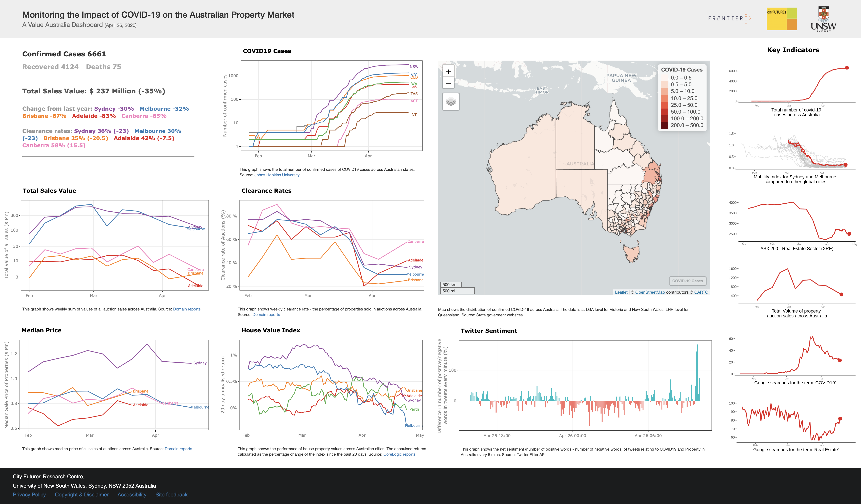
Task: Open Copyright & Disclaimer link
Action: pos(82,495)
